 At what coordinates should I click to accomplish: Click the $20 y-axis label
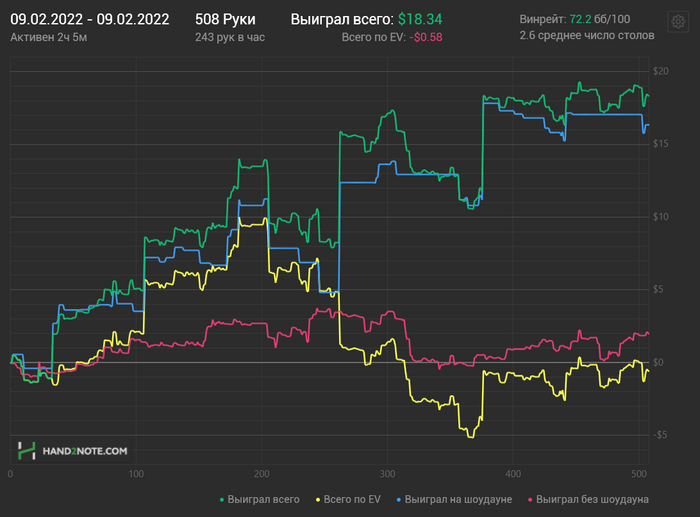[660, 71]
